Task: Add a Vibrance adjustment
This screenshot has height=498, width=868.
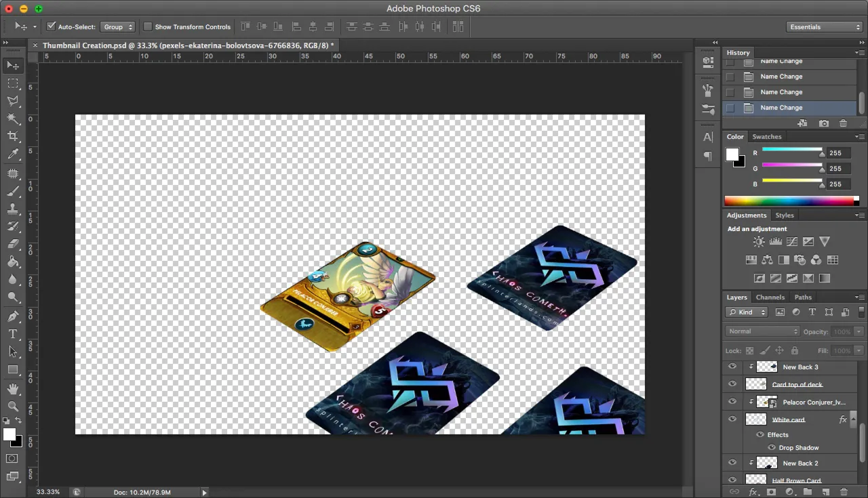Action: (x=825, y=241)
